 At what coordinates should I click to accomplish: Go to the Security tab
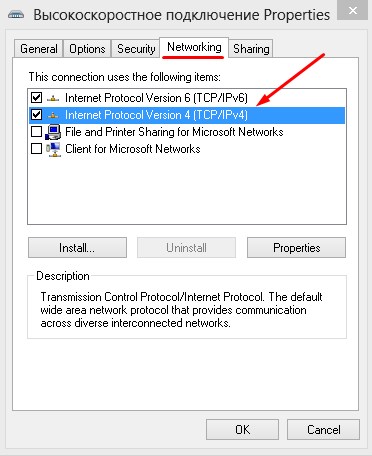(136, 49)
